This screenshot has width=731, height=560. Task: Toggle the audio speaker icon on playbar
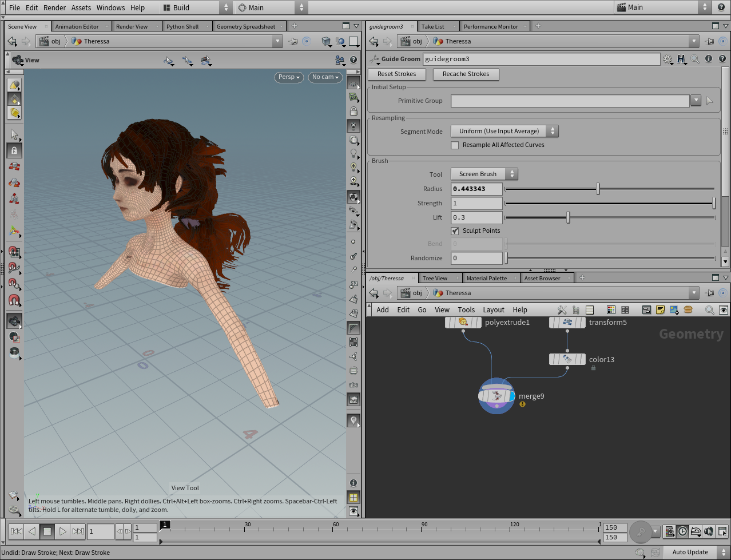point(709,532)
